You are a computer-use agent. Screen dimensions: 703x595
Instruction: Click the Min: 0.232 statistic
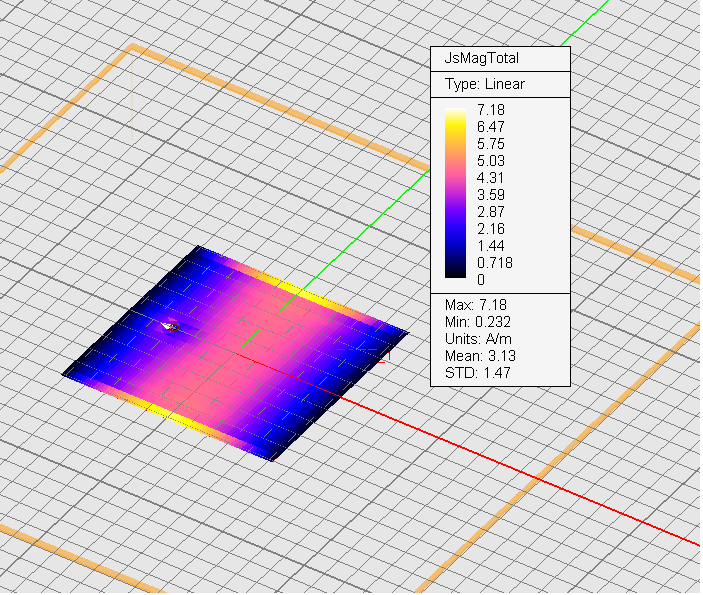click(x=480, y=321)
